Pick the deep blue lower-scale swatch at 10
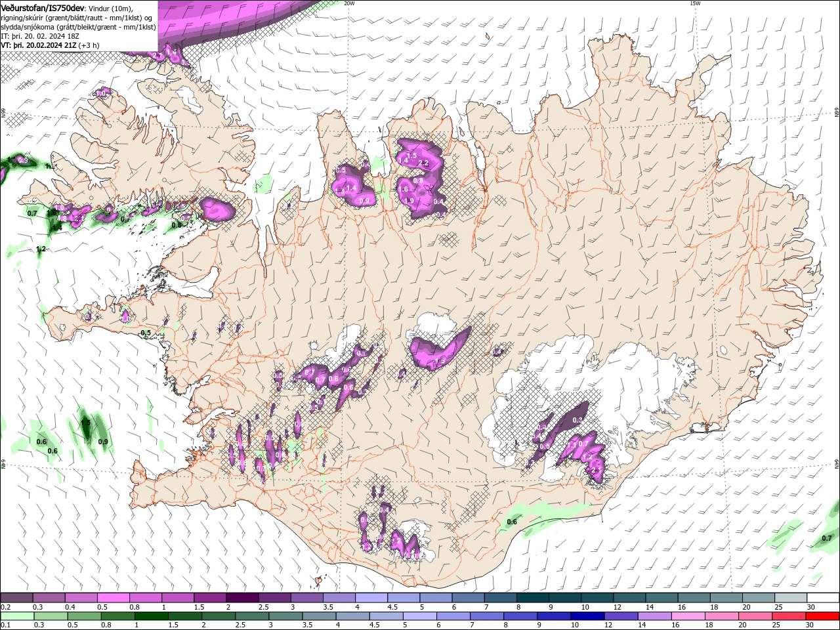This screenshot has height=630, width=840. tap(587, 616)
